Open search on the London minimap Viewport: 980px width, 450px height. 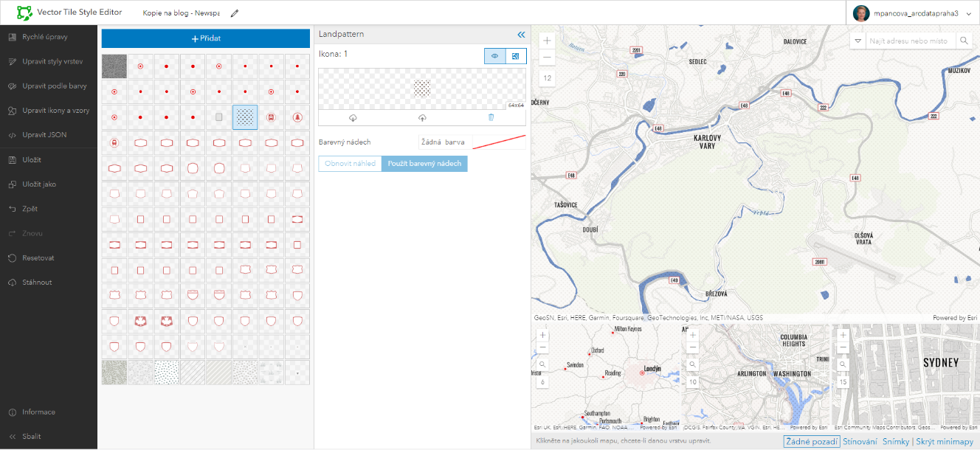(543, 364)
